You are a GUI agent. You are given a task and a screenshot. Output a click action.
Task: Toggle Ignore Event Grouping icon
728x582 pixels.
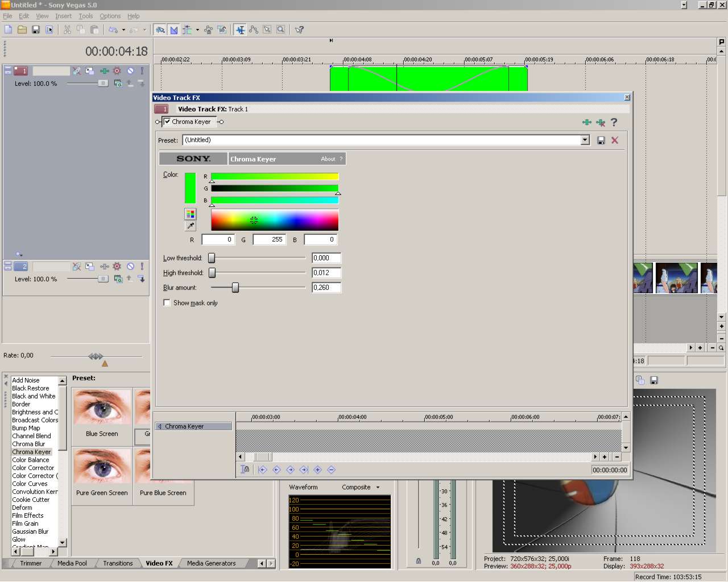pyautogui.click(x=222, y=30)
